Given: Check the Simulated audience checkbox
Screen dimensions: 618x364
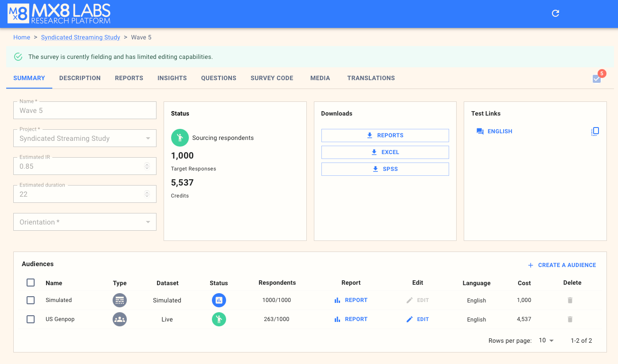Looking at the screenshot, I should (x=31, y=300).
